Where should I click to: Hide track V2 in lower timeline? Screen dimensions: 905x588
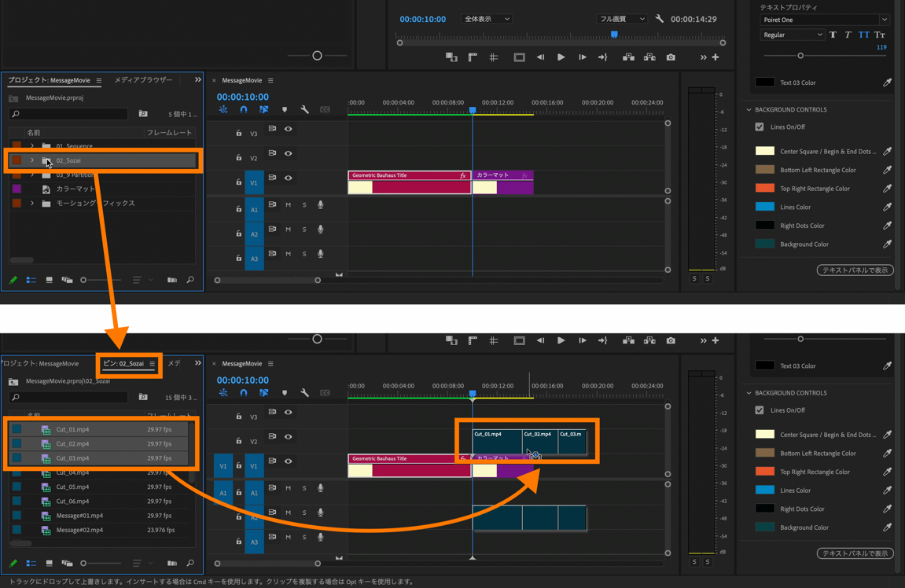[288, 437]
